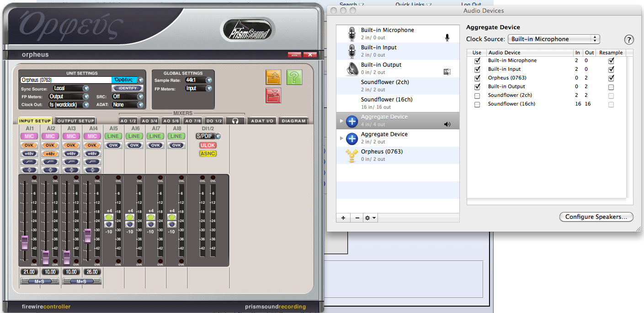Toggle AI1 OVK overkill button
The image size is (644, 313).
(29, 145)
